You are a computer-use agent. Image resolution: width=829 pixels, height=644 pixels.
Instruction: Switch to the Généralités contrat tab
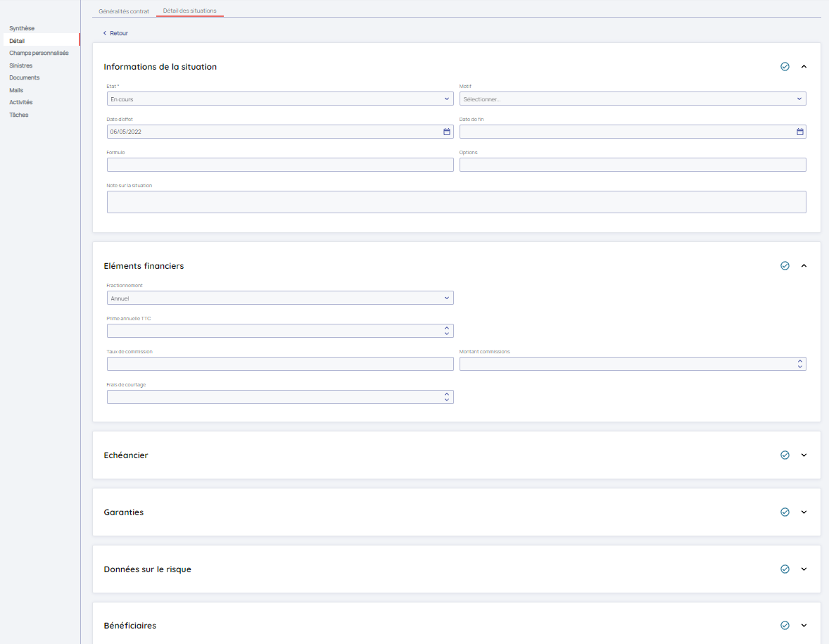click(x=124, y=11)
